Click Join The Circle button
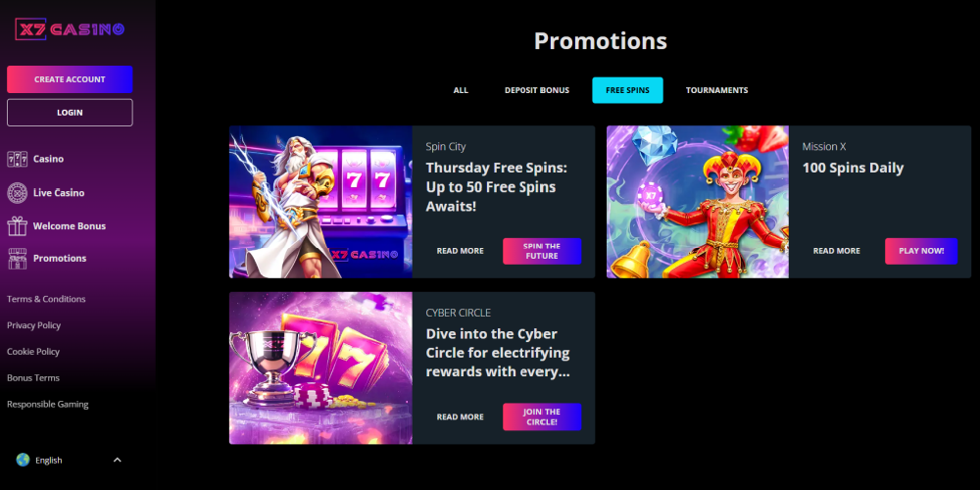This screenshot has width=980, height=490. point(542,416)
